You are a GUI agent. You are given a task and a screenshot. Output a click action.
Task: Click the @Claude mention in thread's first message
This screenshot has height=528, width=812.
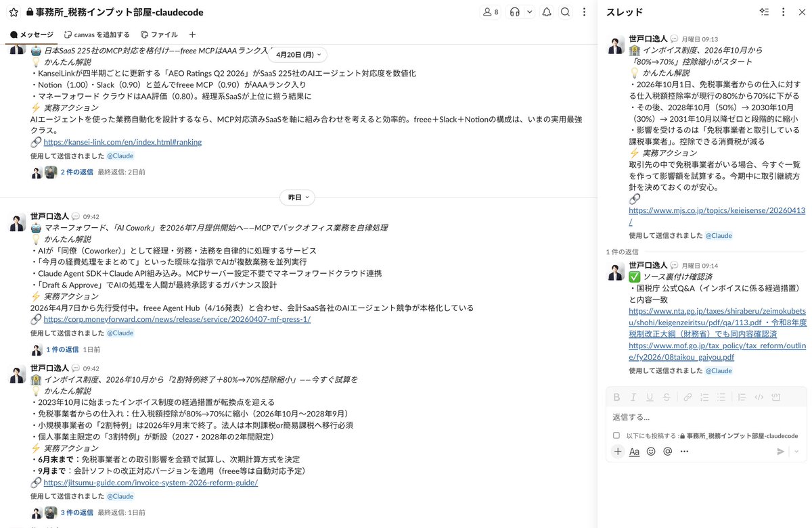719,235
